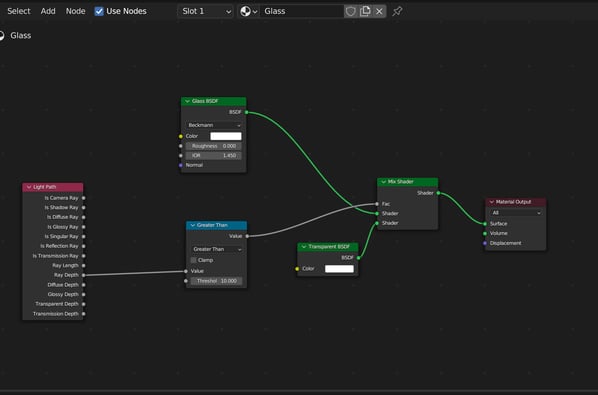
Task: Click the Is Camera Ray output socket
Action: (x=84, y=198)
